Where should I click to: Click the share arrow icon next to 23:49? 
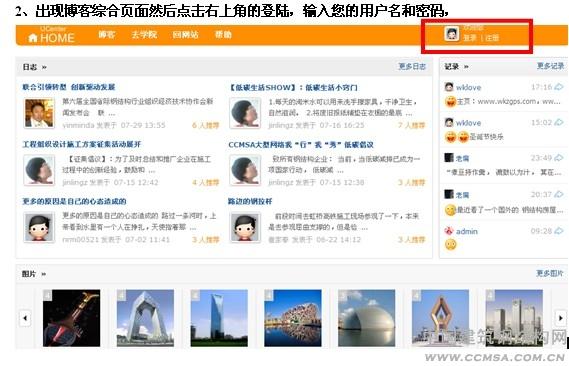pos(559,158)
